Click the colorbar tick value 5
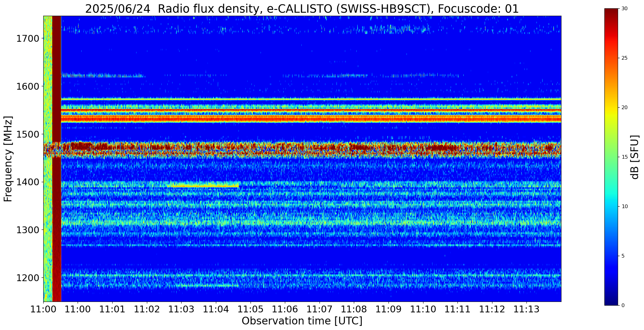644x330 pixels. tap(623, 256)
